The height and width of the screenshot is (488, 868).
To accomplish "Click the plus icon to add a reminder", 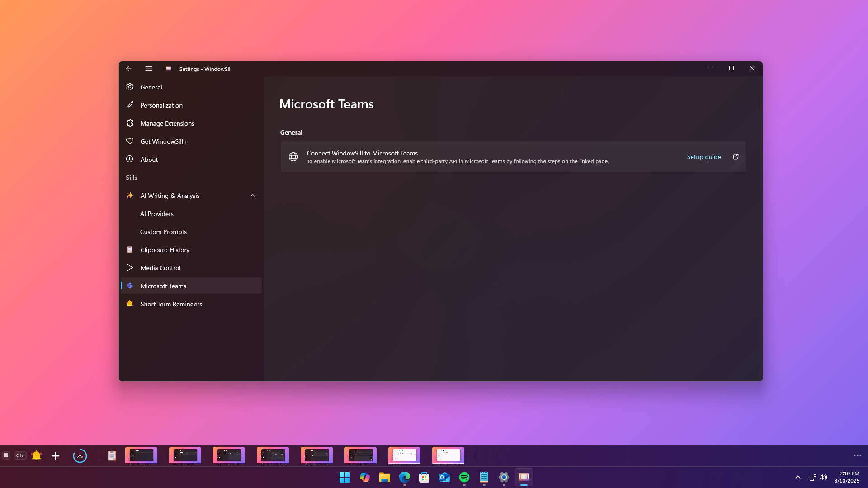I will point(55,456).
